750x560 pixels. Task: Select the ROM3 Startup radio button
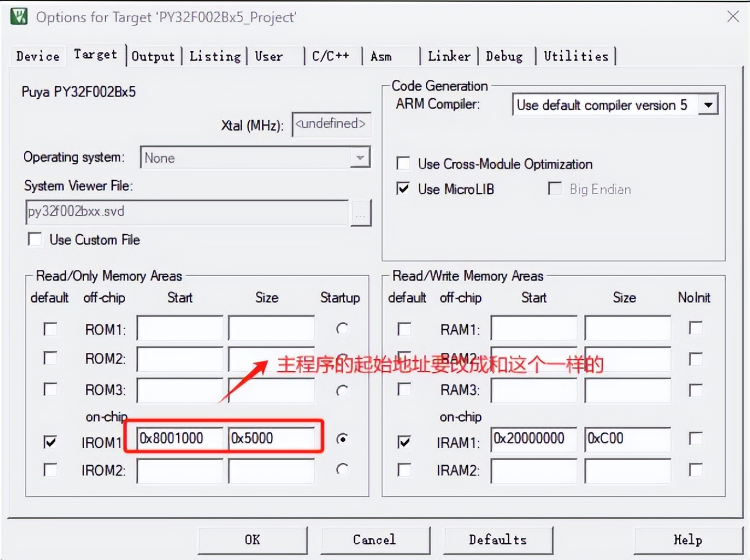[x=342, y=390]
